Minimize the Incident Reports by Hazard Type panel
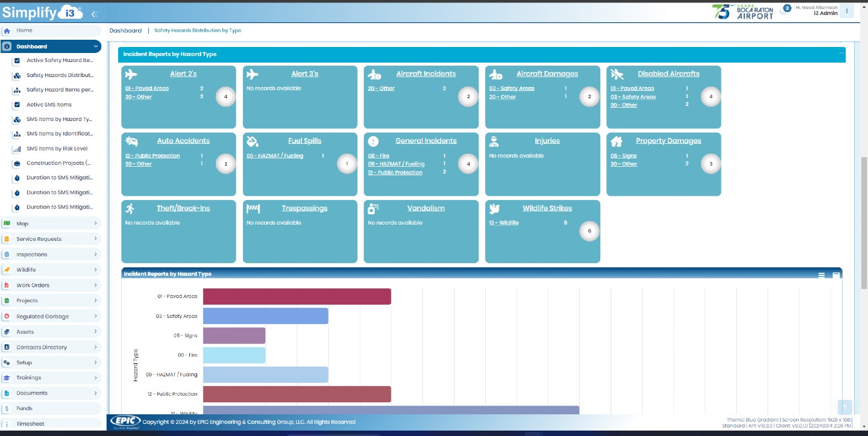Image resolution: width=868 pixels, height=436 pixels. (841, 54)
